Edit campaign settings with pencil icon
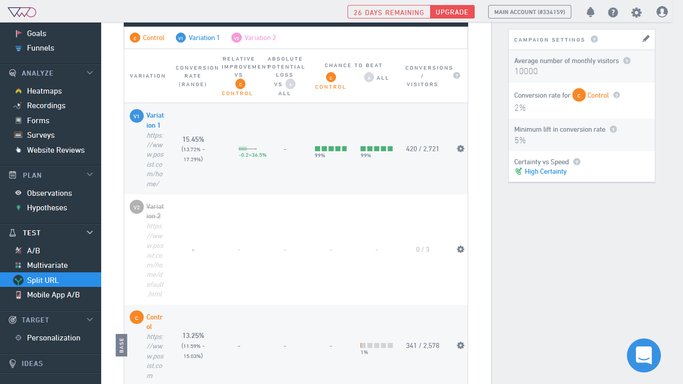Image resolution: width=683 pixels, height=384 pixels. coord(646,39)
